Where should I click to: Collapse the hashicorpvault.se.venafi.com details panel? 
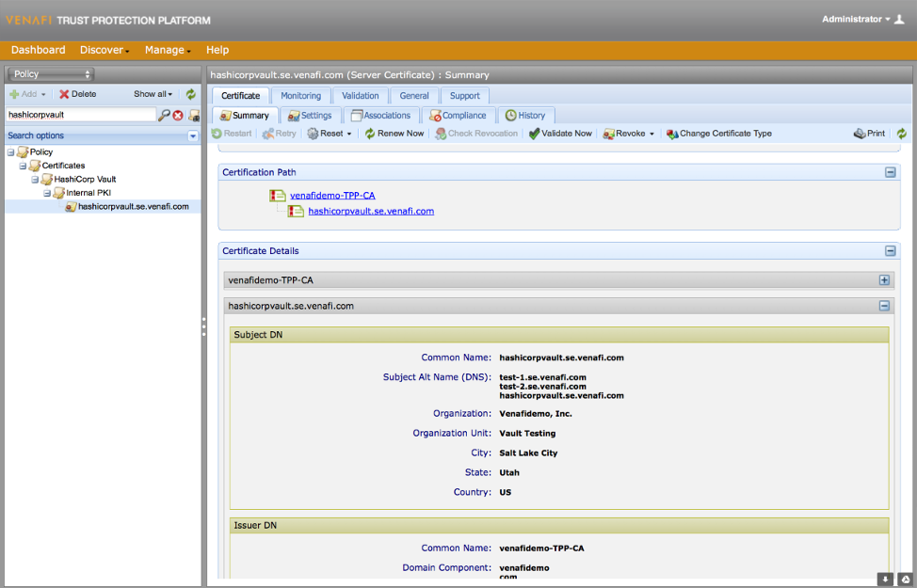884,306
